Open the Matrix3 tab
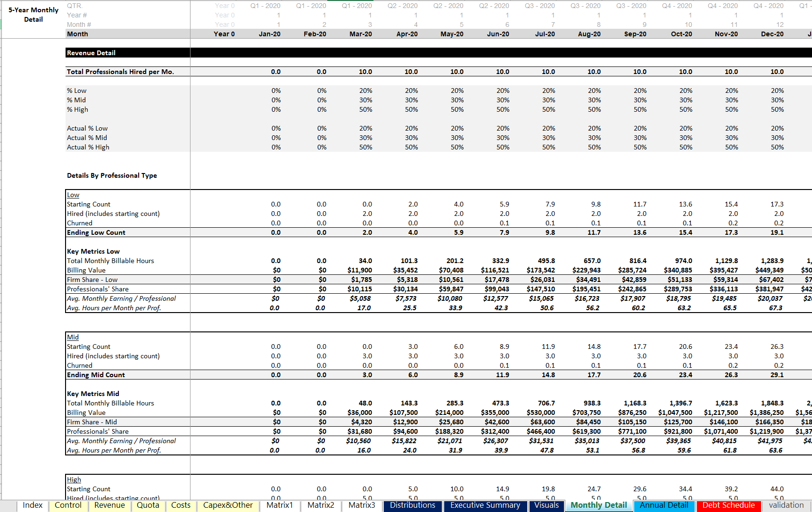 point(361,505)
